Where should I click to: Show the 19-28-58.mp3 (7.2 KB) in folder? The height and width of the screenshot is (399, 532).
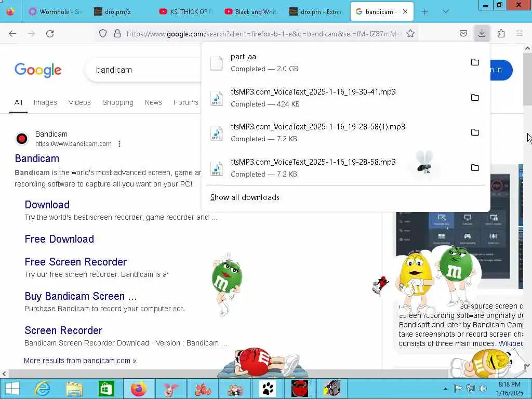tap(475, 168)
